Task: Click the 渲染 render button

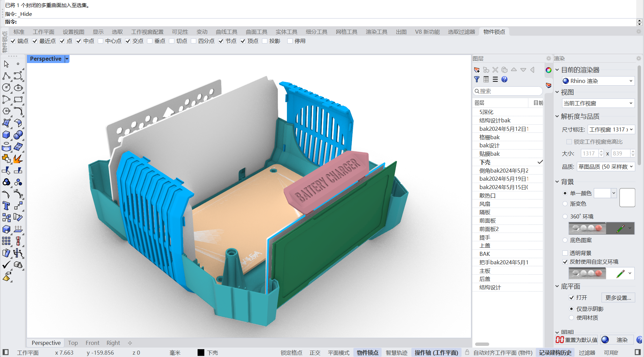Action: pos(617,340)
